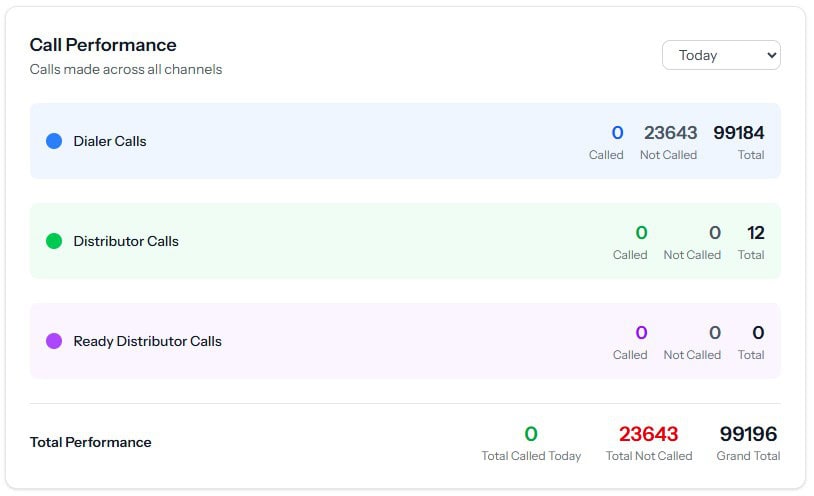
Task: Click the blue Dialer Called count
Action: point(617,133)
